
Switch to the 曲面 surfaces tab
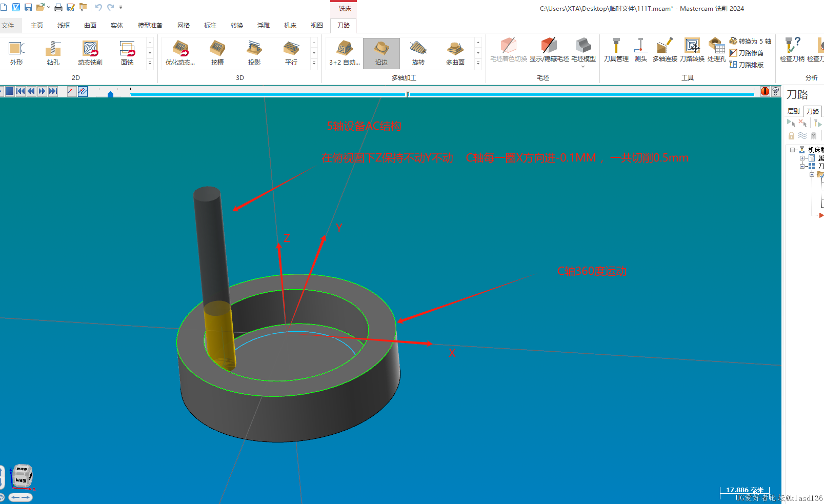[90, 25]
